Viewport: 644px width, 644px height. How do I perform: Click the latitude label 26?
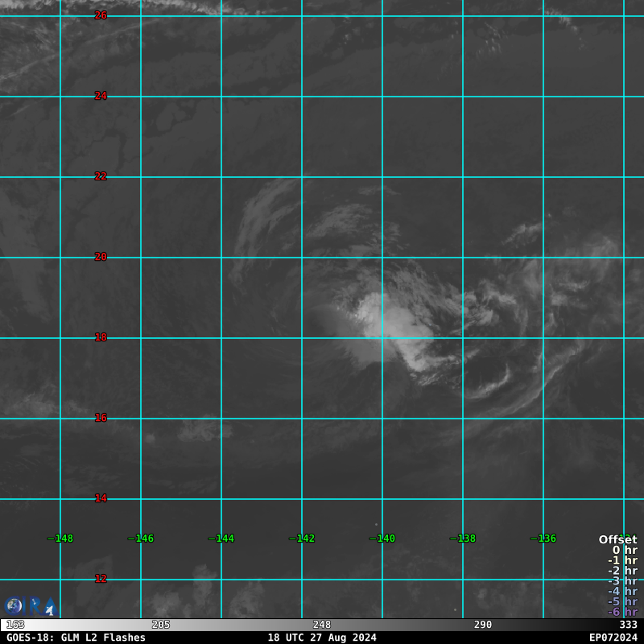[101, 15]
